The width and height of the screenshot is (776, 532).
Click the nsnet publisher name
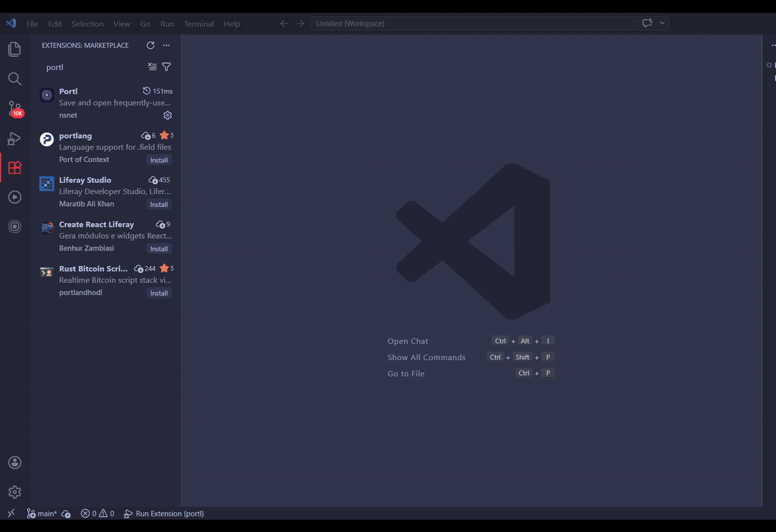68,115
